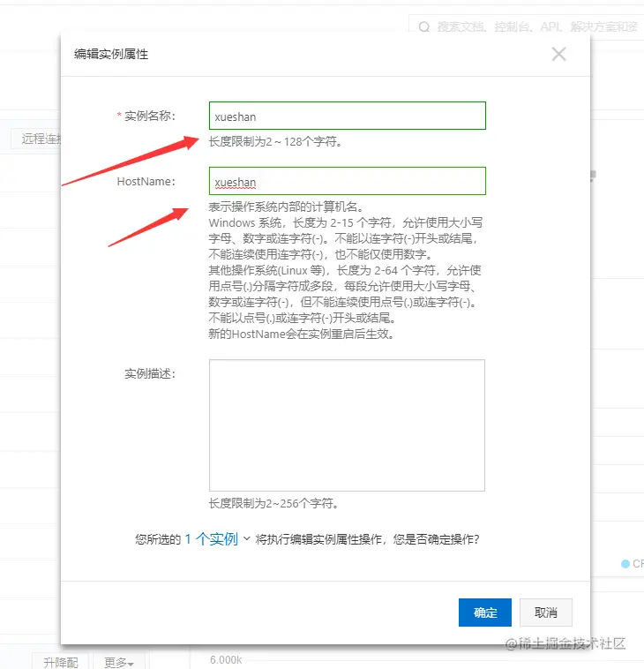The height and width of the screenshot is (669, 644).
Task: Cancel the dialog with 取消
Action: [x=545, y=613]
